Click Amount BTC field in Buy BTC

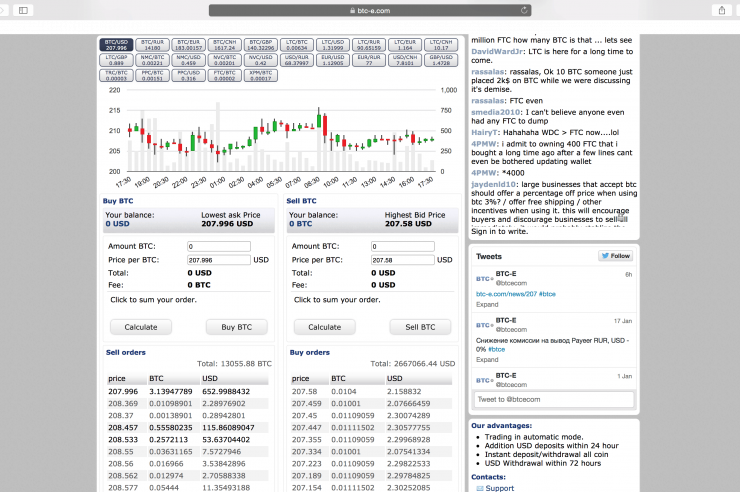point(219,246)
